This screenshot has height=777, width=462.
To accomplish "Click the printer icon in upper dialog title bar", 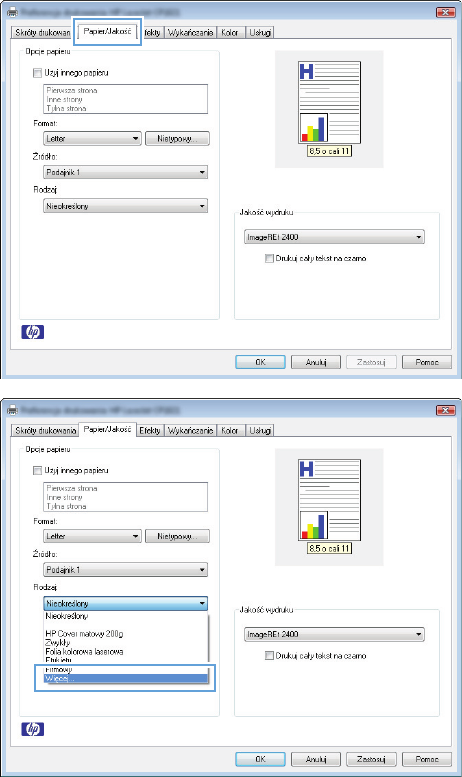I will tap(12, 11).
